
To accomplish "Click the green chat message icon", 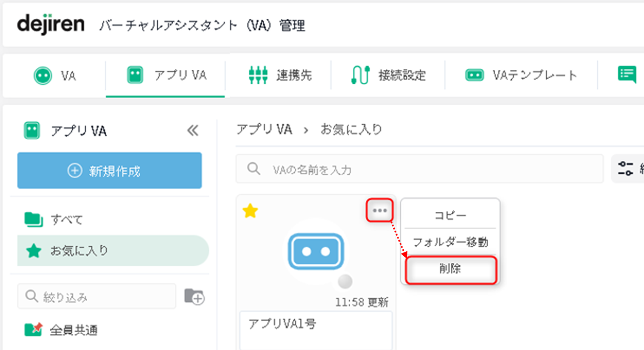I will click(x=627, y=74).
